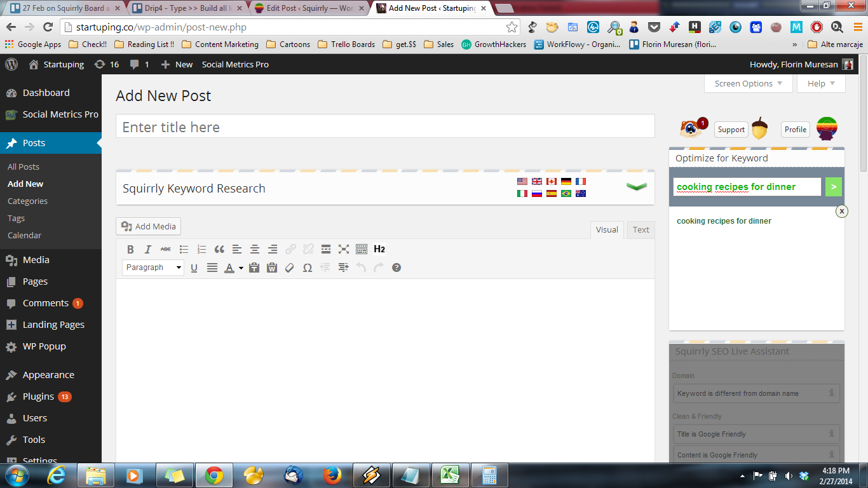The image size is (868, 488).
Task: Toggle bold formatting in the editor toolbar
Action: 130,249
